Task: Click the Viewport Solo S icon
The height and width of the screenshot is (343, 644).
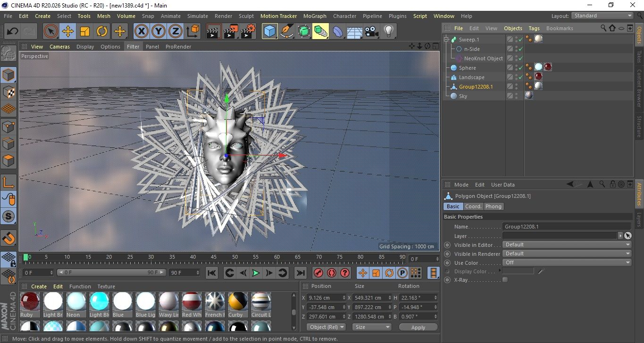Action: pyautogui.click(x=8, y=217)
